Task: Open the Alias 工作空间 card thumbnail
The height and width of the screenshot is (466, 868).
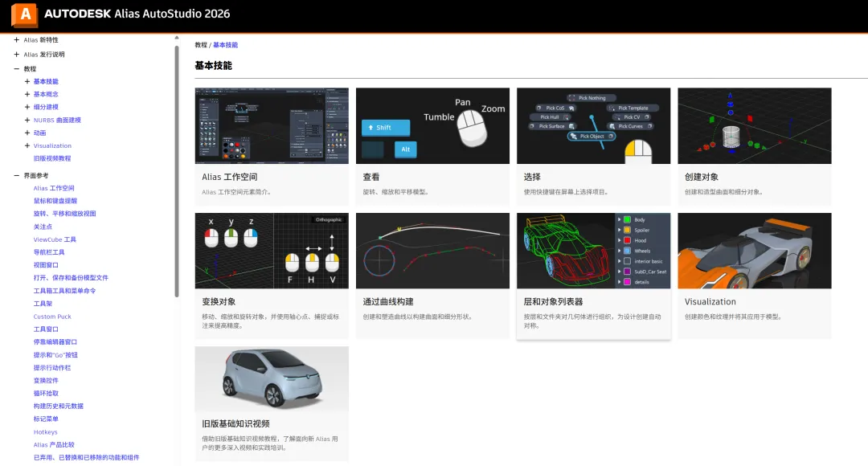Action: (272, 125)
